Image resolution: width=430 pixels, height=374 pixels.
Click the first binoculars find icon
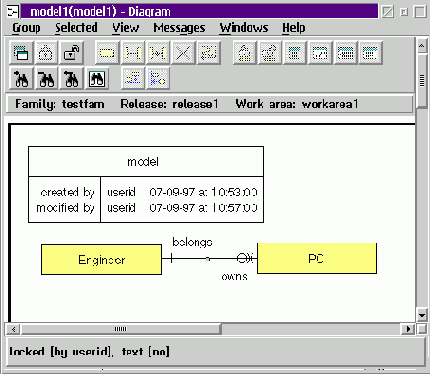point(21,79)
